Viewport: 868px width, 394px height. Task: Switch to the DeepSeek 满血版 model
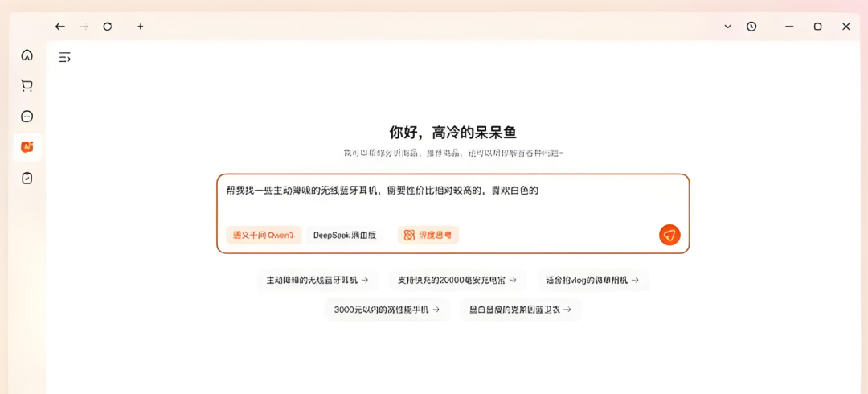tap(346, 235)
